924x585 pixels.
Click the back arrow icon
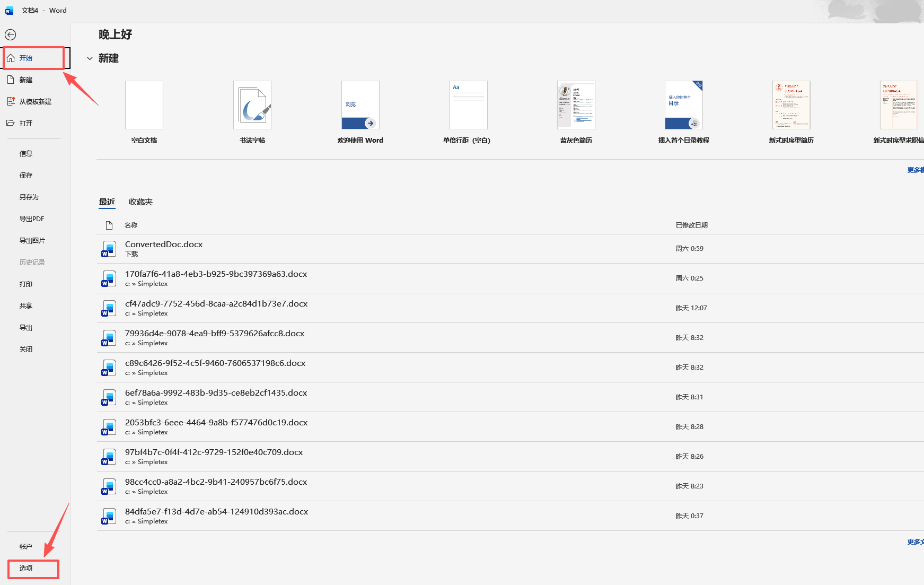[x=10, y=35]
